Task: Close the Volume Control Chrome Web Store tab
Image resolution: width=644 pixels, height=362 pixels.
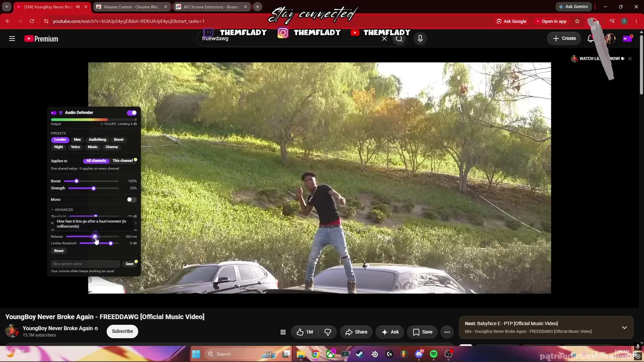Action: coord(166,7)
